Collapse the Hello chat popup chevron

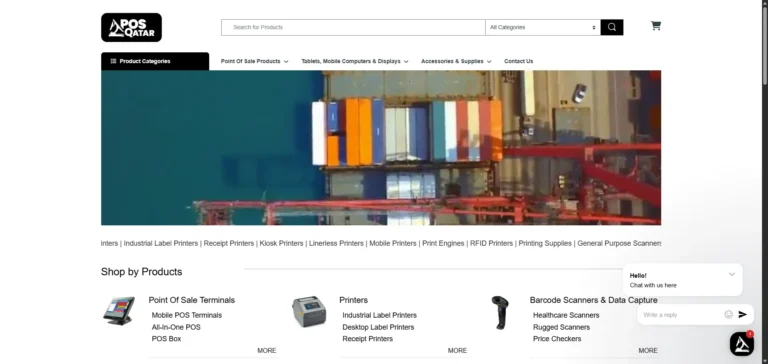click(x=732, y=274)
